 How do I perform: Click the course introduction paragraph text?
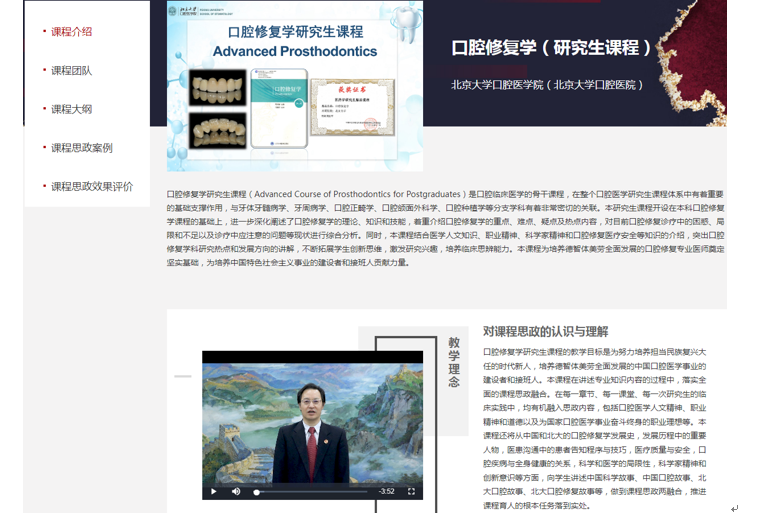tap(445, 228)
